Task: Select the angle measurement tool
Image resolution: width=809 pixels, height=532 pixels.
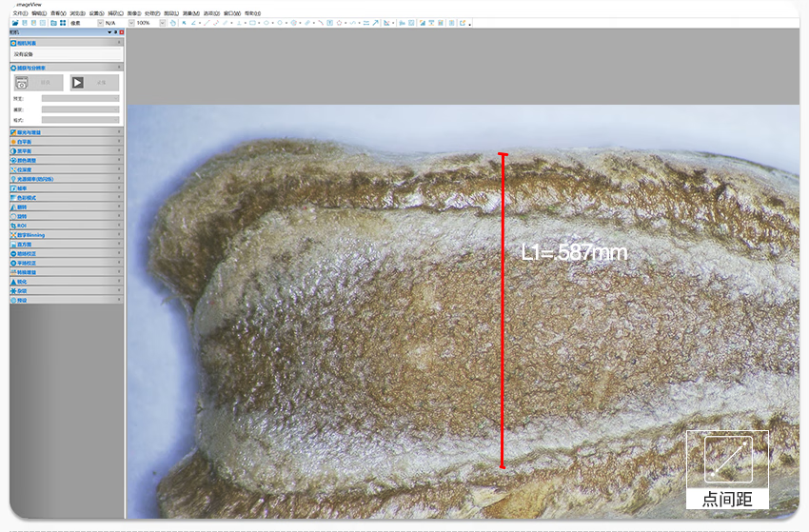Action: [x=195, y=23]
